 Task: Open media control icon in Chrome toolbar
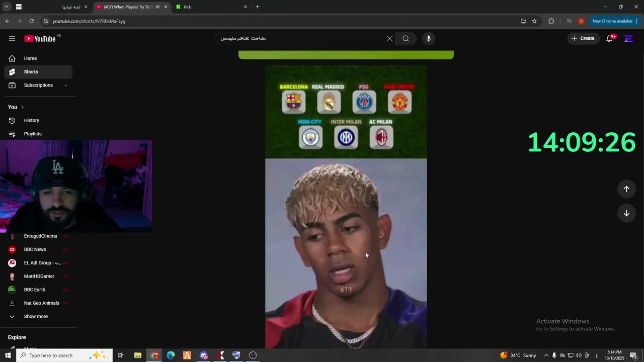pos(569,21)
